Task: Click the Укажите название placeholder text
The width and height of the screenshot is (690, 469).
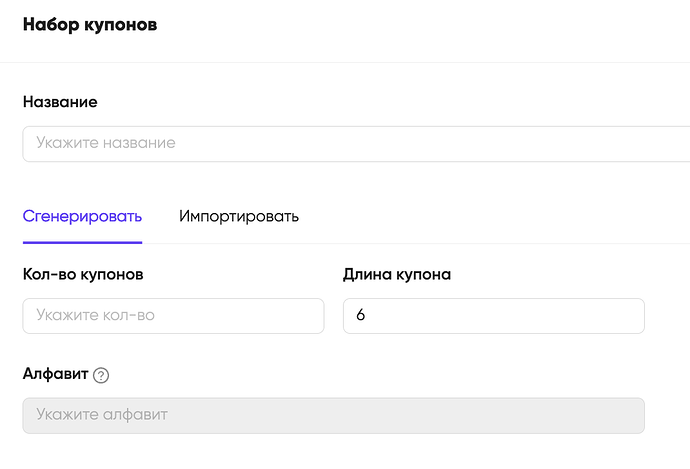Action: [x=106, y=143]
